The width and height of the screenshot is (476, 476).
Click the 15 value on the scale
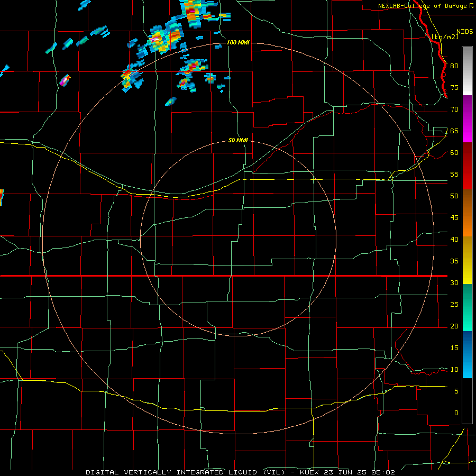454,348
